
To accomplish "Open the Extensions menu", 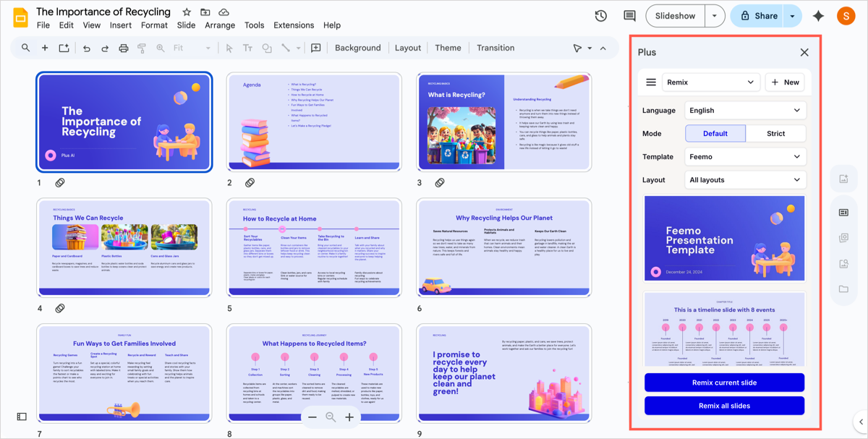I will coord(294,25).
